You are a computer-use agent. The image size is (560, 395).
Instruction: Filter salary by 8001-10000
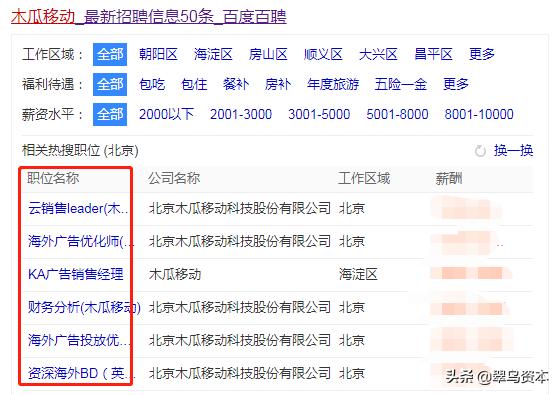click(479, 114)
